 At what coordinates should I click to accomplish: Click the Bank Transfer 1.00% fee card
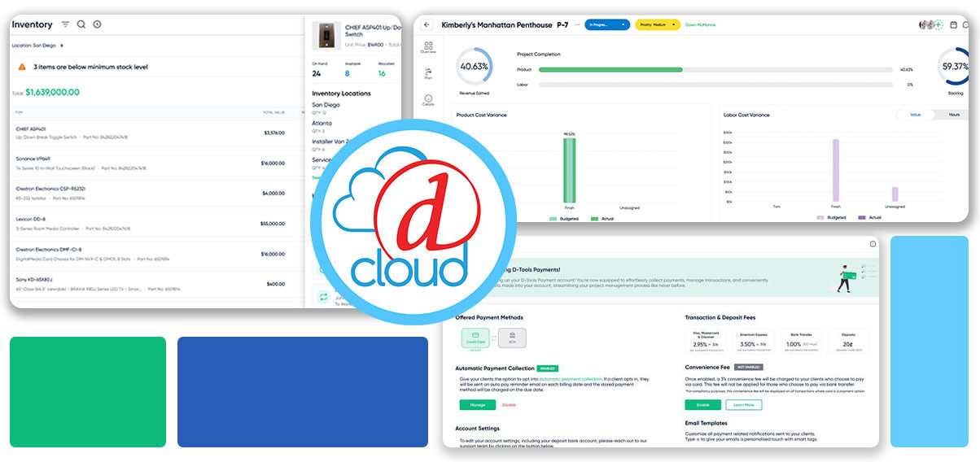point(800,341)
